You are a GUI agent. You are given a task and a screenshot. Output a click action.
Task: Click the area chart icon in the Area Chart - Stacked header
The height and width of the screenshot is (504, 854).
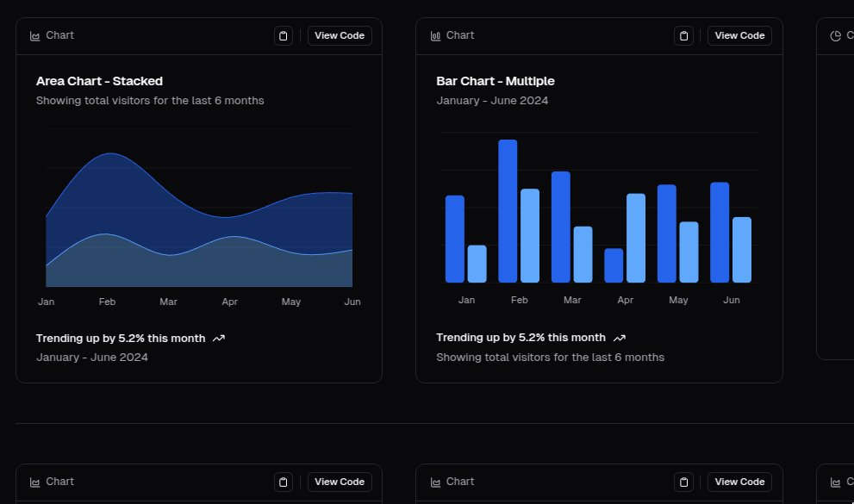35,36
